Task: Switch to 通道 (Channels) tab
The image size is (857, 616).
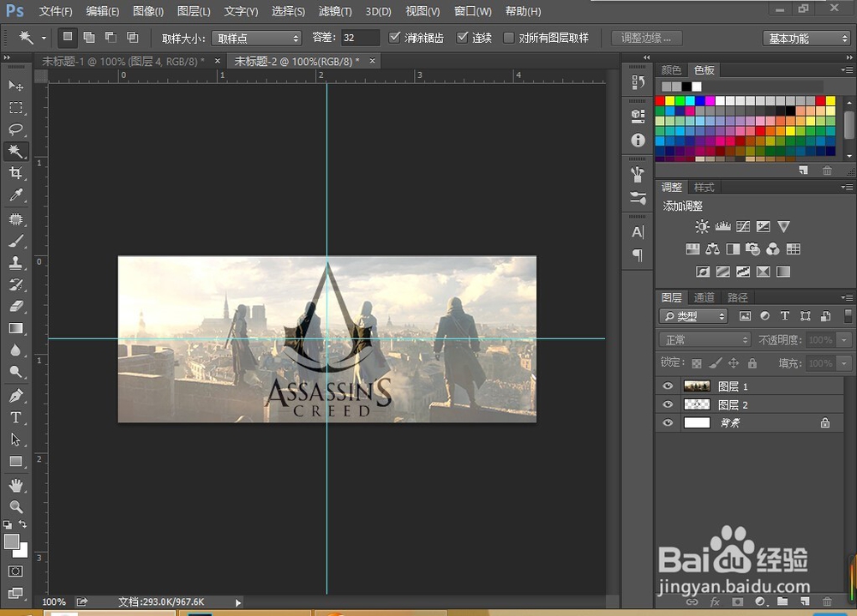Action: pos(704,297)
